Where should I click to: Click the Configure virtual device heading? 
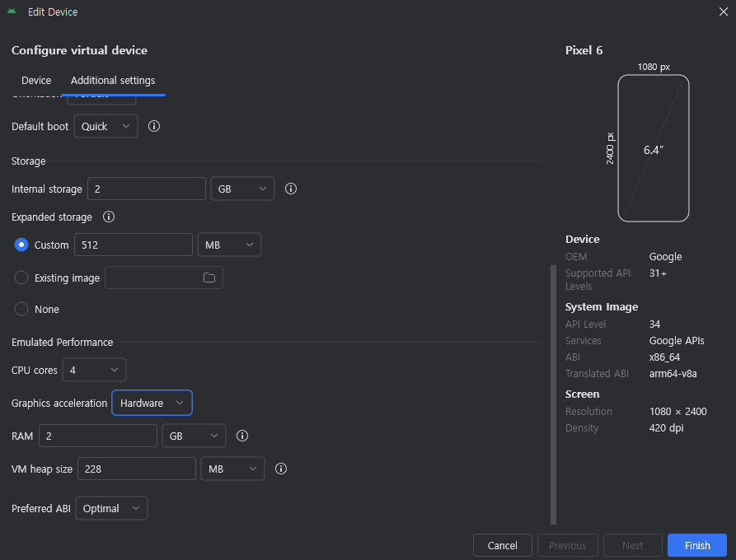79,50
